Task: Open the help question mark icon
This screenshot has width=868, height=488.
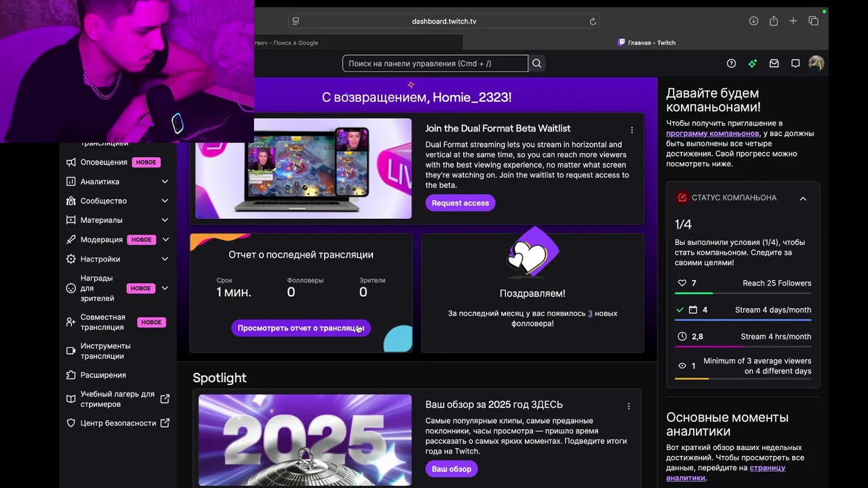Action: 731,63
